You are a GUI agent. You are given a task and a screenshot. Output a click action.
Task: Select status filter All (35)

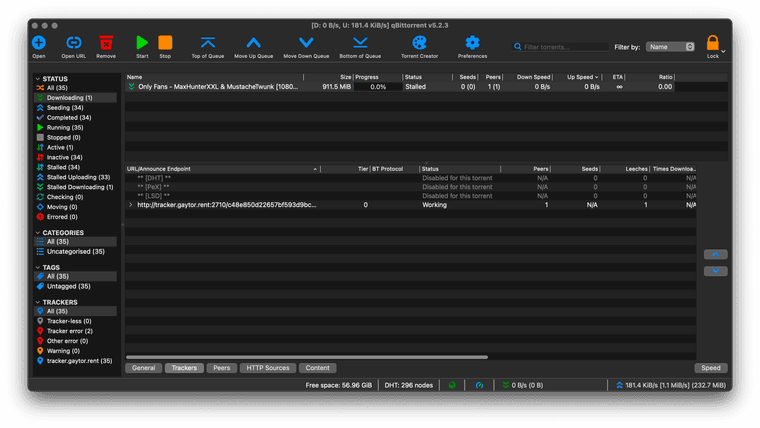click(x=75, y=88)
